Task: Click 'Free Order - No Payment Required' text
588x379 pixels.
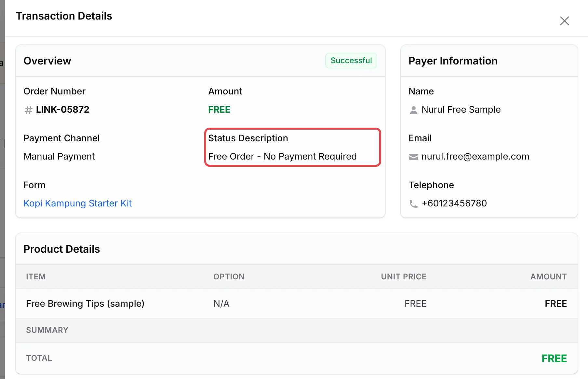Action: (x=282, y=156)
